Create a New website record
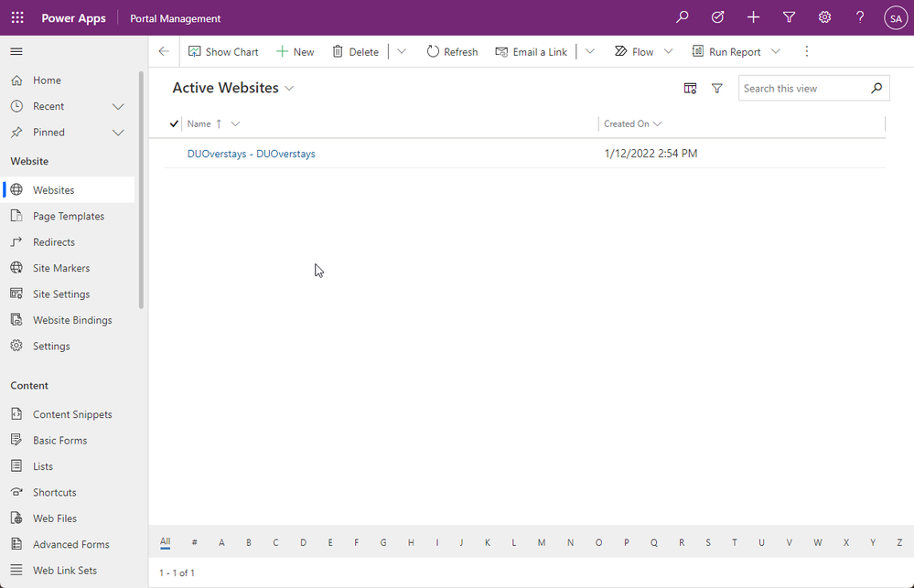Screen dimensions: 914x588 click(x=295, y=52)
